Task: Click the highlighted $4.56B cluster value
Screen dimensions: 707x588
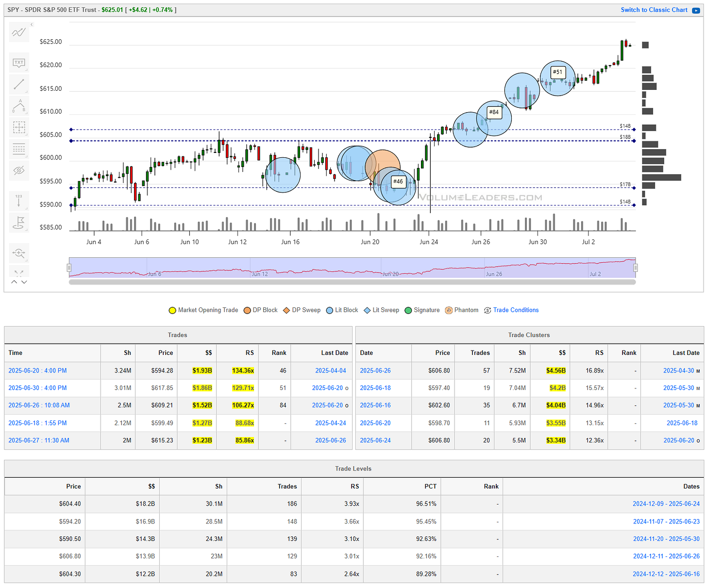Action: pos(556,370)
